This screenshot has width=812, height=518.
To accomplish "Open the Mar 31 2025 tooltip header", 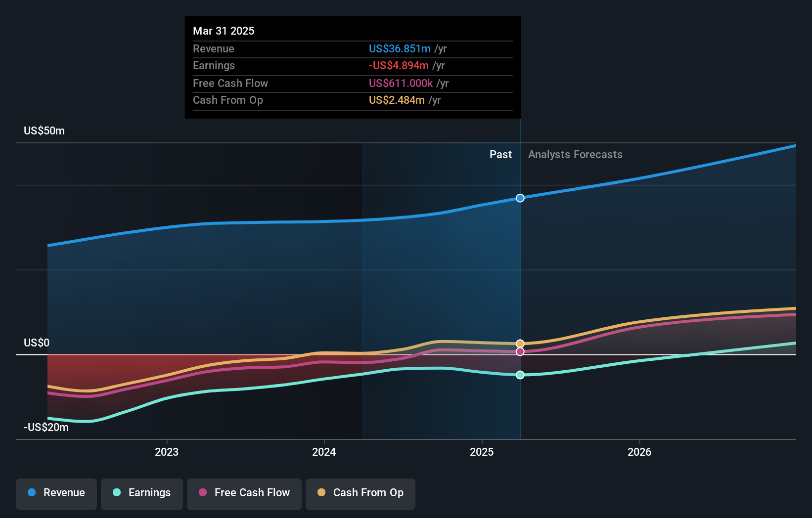I will [224, 31].
